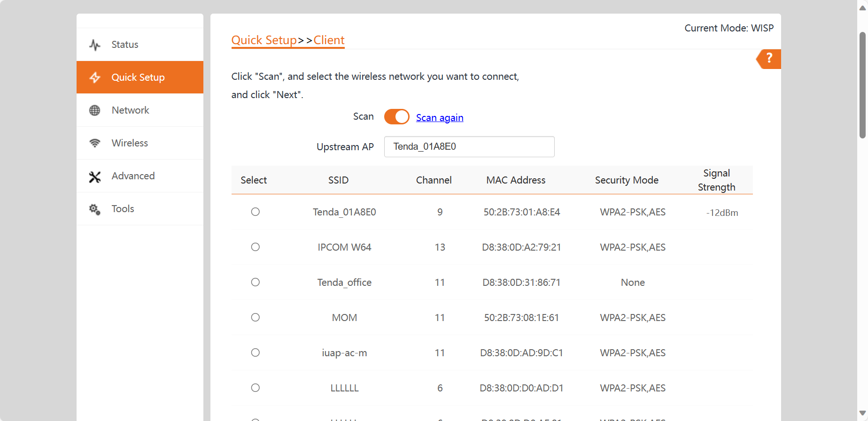Viewport: 868px width, 421px height.
Task: Click the Quick Setup breadcrumb link
Action: [264, 40]
